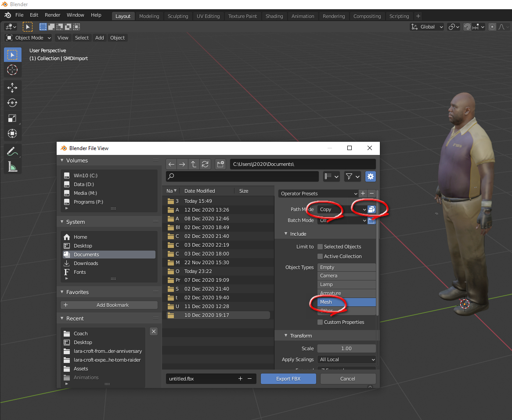Toggle the export options gear panel
The height and width of the screenshot is (420, 512).
pyautogui.click(x=370, y=176)
